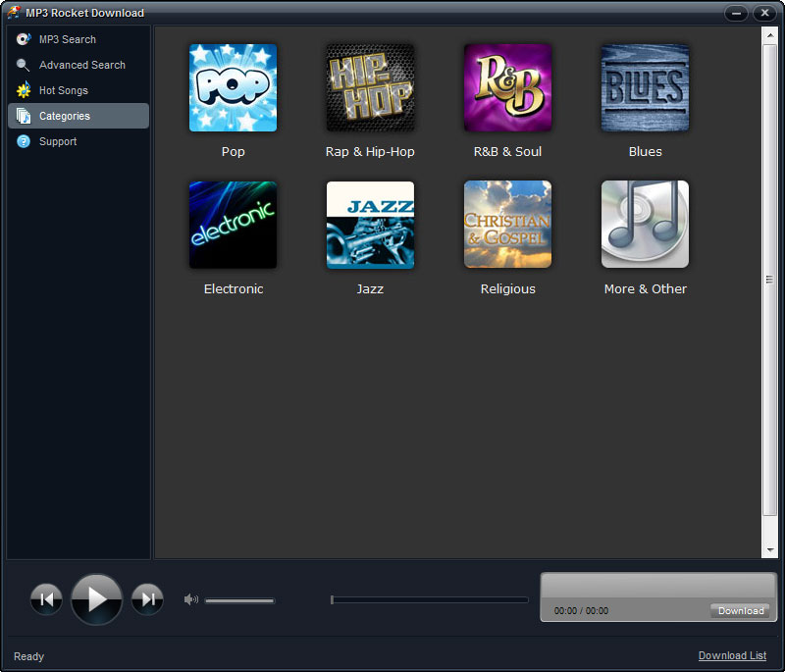Go to MP3 Search in sidebar
785x672 pixels.
point(68,39)
